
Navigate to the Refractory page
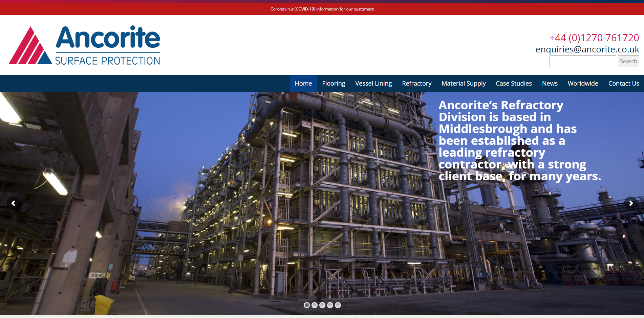416,84
